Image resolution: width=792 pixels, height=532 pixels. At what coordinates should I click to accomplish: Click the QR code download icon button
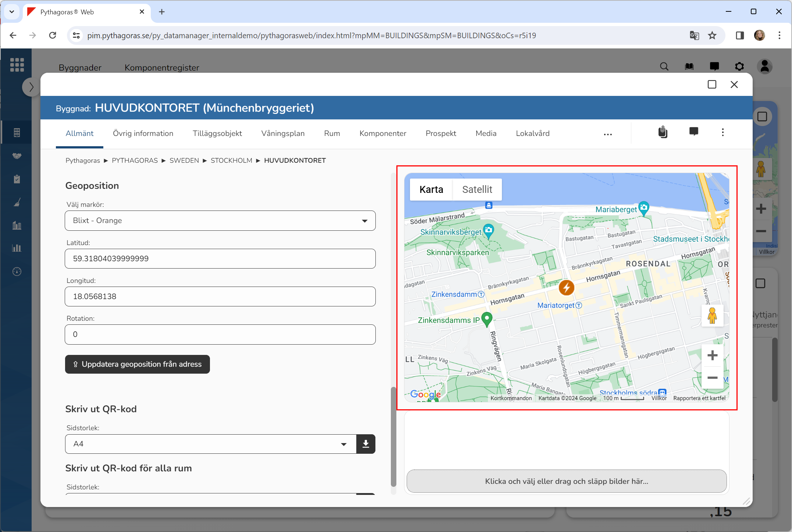(x=365, y=444)
